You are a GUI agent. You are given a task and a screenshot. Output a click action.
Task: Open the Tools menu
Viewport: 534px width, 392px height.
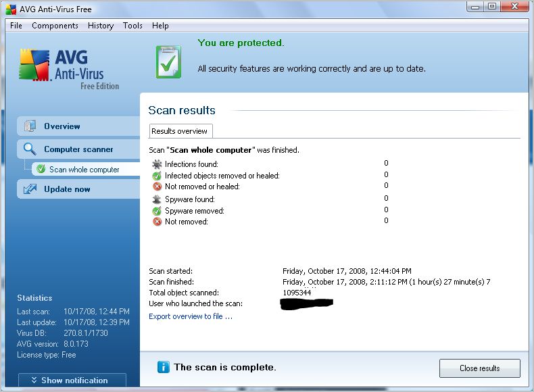[x=132, y=26]
